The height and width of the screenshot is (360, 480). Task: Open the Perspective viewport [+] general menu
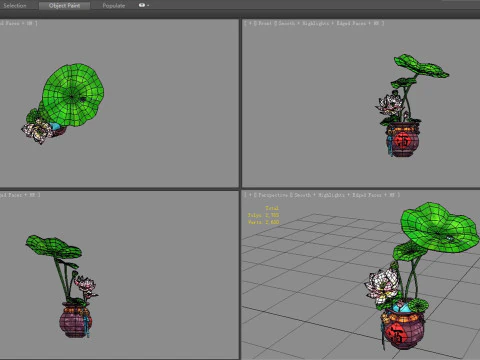(x=251, y=195)
